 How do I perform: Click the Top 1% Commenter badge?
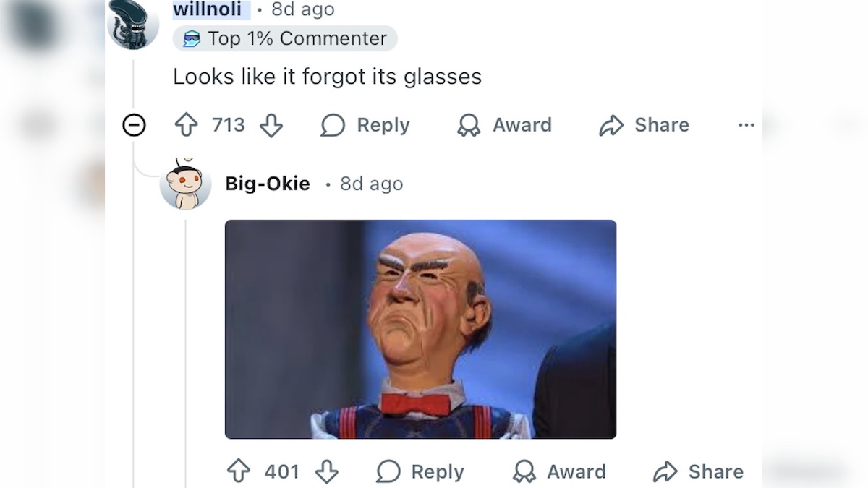285,38
